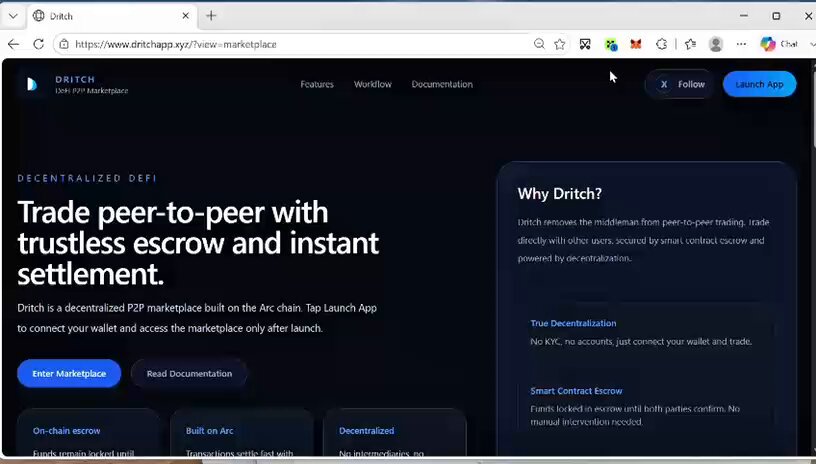The image size is (816, 464).
Task: Open a new tab with plus icon
Action: pyautogui.click(x=211, y=16)
